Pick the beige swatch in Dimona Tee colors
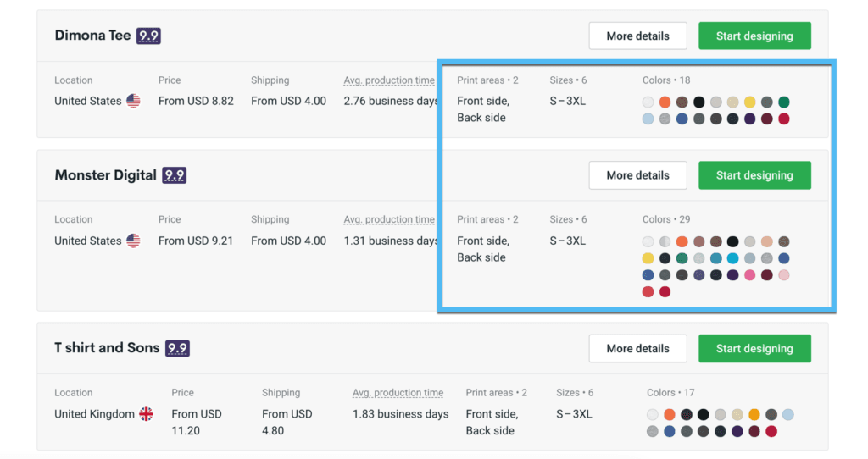The width and height of the screenshot is (868, 459). click(x=733, y=102)
